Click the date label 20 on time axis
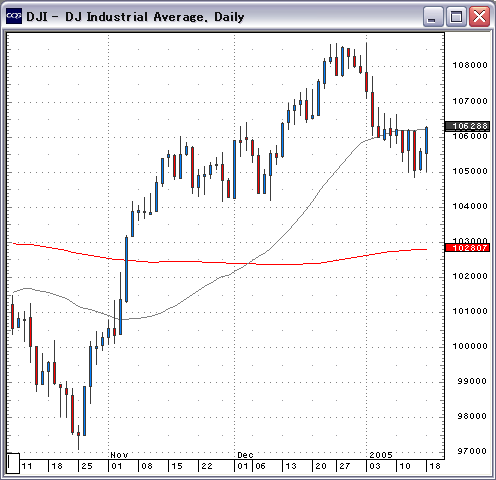This screenshot has height=480, width=496. coord(321,466)
